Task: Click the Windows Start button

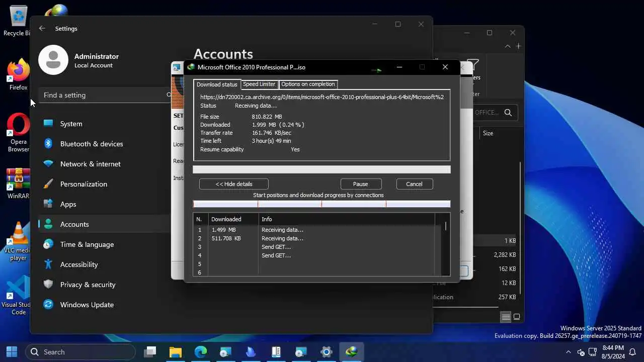Action: (12, 352)
